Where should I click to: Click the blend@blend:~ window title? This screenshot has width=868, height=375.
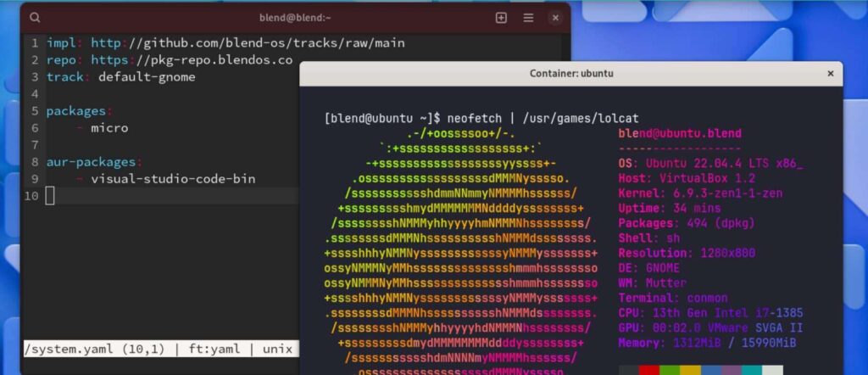[295, 18]
